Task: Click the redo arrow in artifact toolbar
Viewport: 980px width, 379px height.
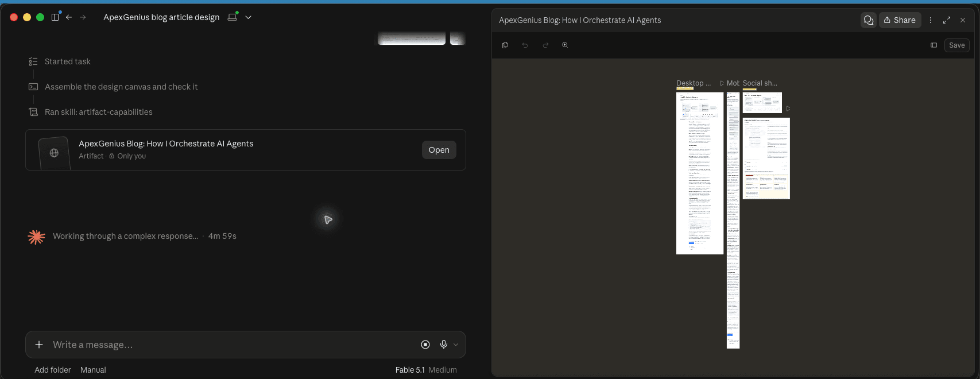Action: tap(545, 45)
